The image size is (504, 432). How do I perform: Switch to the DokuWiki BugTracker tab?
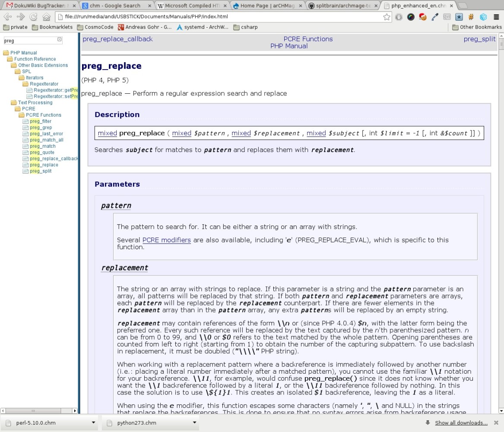coord(41,6)
